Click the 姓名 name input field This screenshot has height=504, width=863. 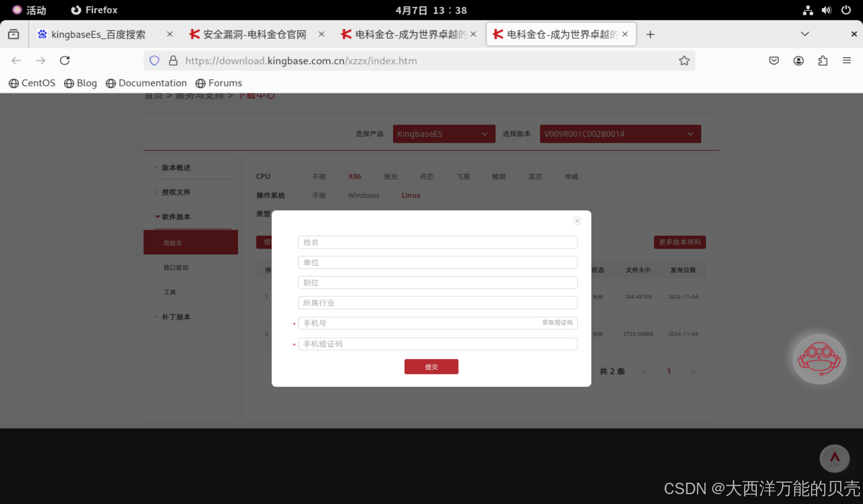438,242
